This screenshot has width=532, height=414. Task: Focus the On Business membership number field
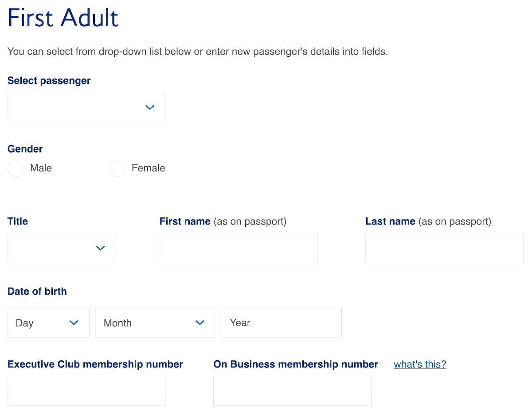coord(292,391)
